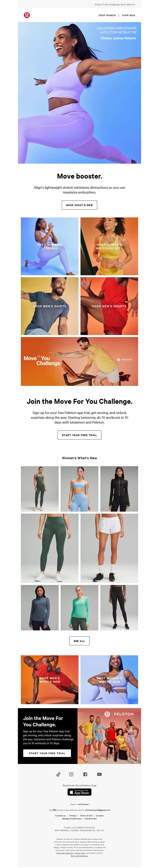Open the Facebook social icon
The image size is (159, 868).
pyautogui.click(x=85, y=774)
